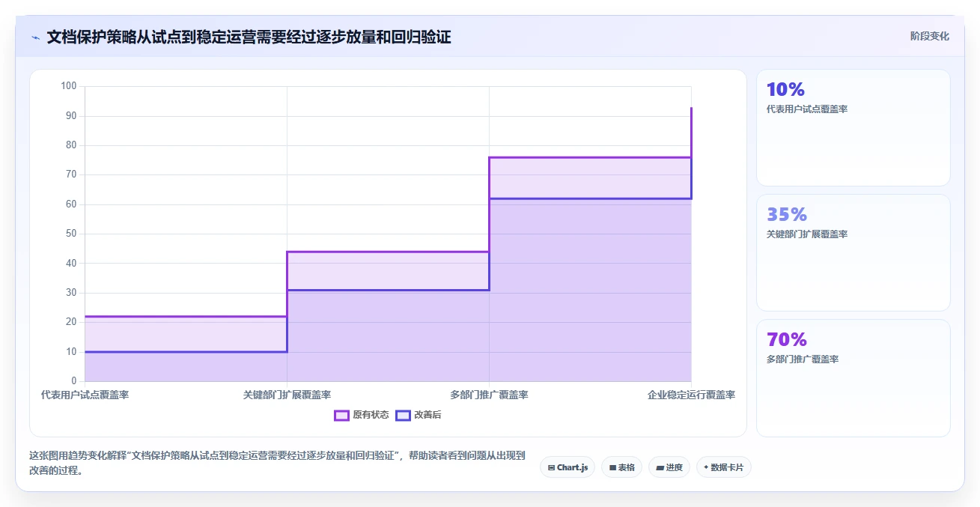The width and height of the screenshot is (980, 507).
Task: Click the 阶段变化 label in header
Action: point(929,36)
